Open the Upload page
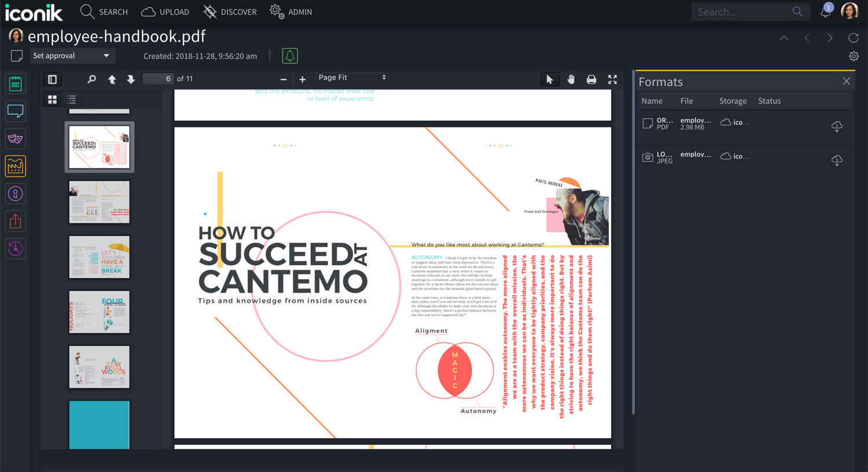 coord(165,12)
